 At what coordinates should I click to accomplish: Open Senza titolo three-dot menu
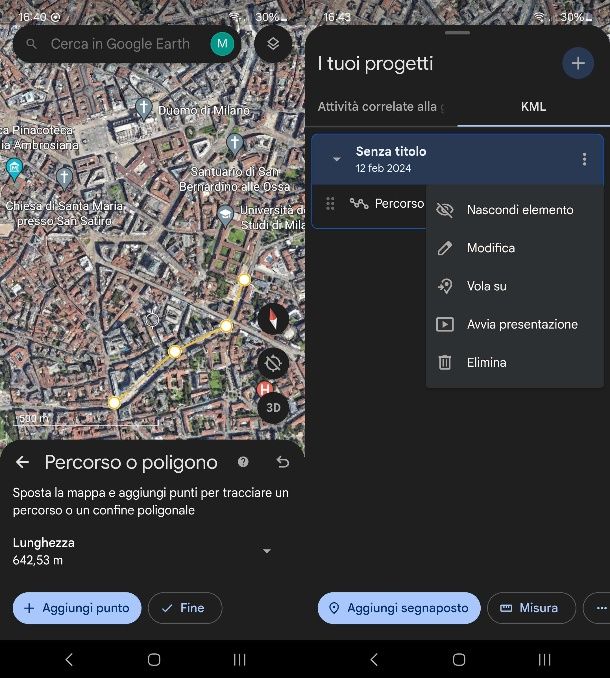pyautogui.click(x=584, y=159)
